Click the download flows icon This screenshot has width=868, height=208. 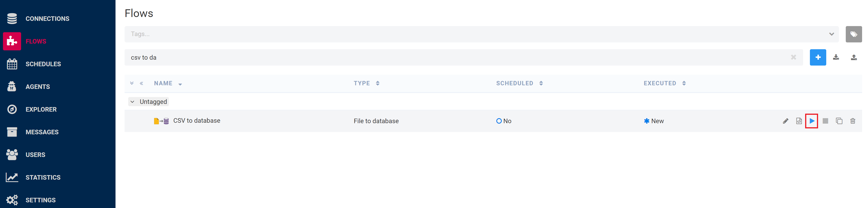pos(836,57)
